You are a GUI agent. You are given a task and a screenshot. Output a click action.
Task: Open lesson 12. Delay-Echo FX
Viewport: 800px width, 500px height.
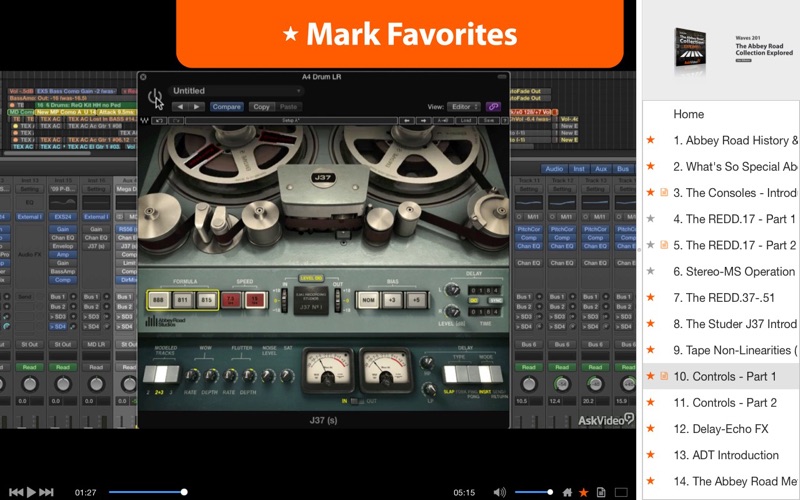[x=720, y=429]
